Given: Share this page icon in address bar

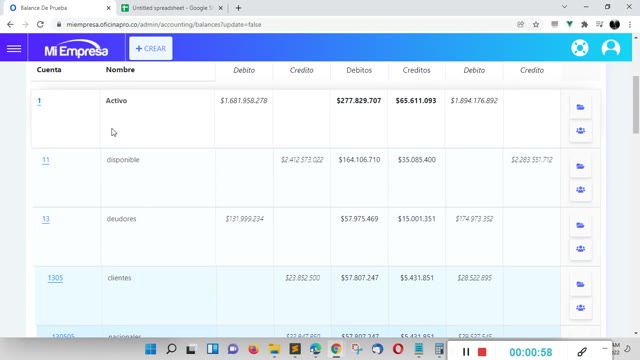Looking at the screenshot, I should pyautogui.click(x=520, y=24).
